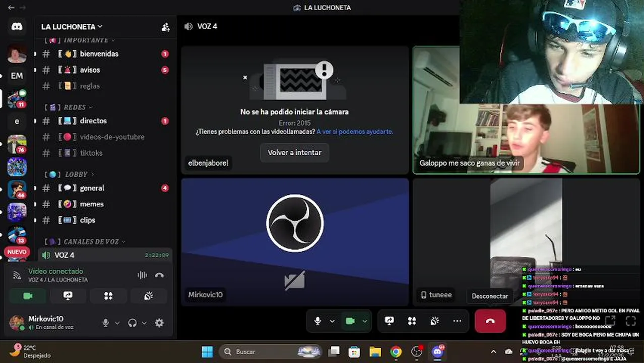The image size is (644, 363).
Task: Open the bienvenidas channel
Action: pos(104,54)
